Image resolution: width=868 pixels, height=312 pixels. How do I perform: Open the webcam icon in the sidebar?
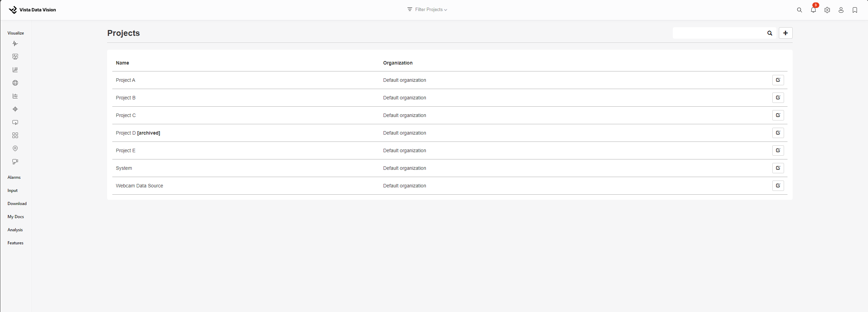click(x=15, y=162)
